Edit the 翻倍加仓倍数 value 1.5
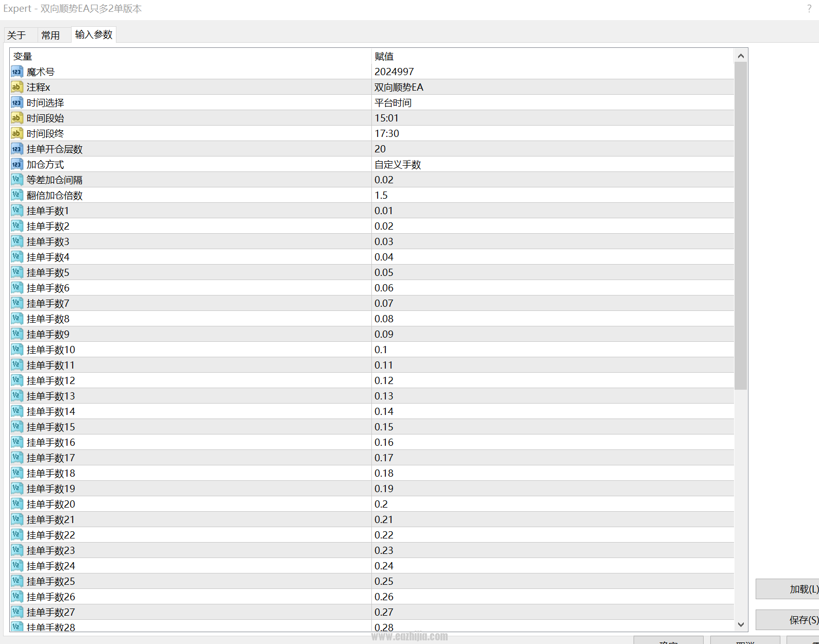 pos(553,195)
